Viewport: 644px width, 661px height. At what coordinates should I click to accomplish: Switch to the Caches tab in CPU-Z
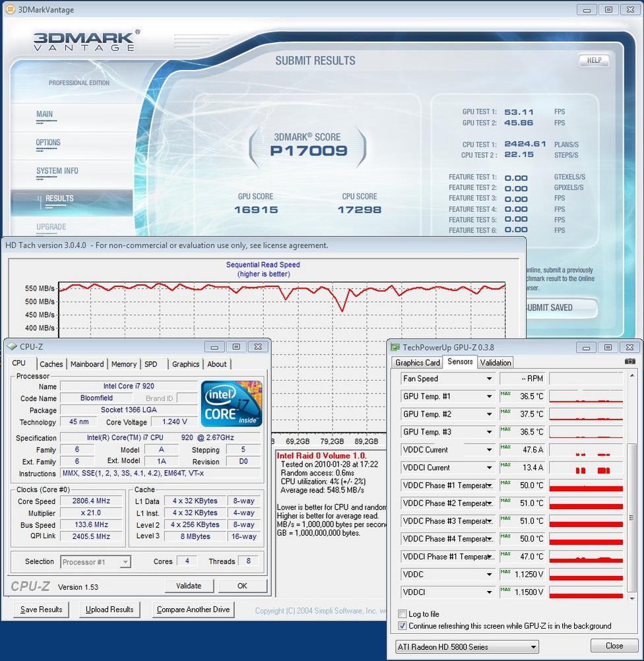pyautogui.click(x=51, y=364)
